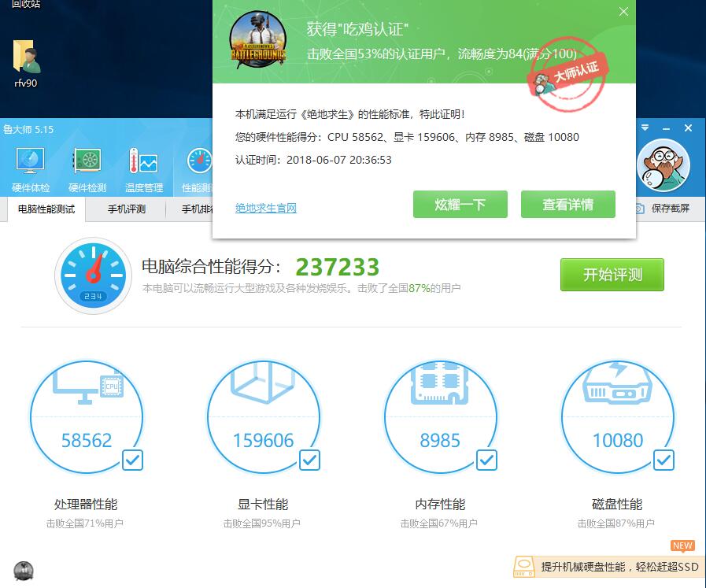706x588 pixels.
Task: Uncheck the 显卡性能 test checkbox
Action: click(x=309, y=460)
